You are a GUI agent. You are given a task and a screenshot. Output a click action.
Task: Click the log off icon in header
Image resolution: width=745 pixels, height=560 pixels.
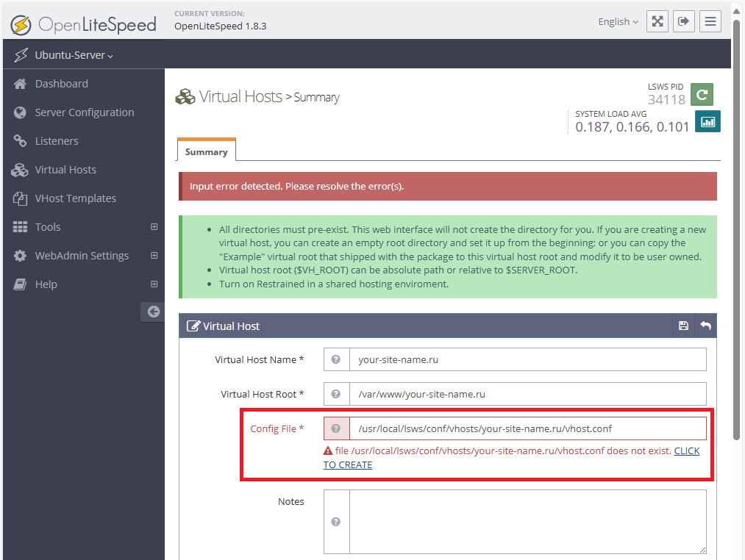pyautogui.click(x=684, y=21)
